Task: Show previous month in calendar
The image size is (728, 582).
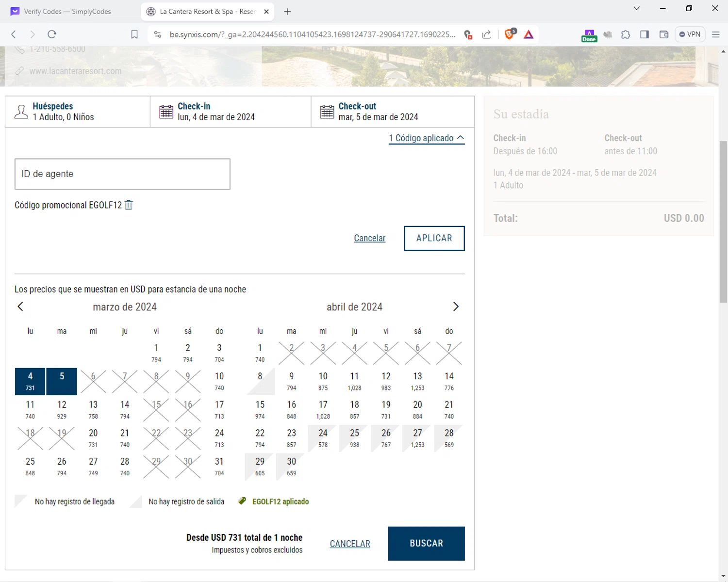Action: coord(20,307)
